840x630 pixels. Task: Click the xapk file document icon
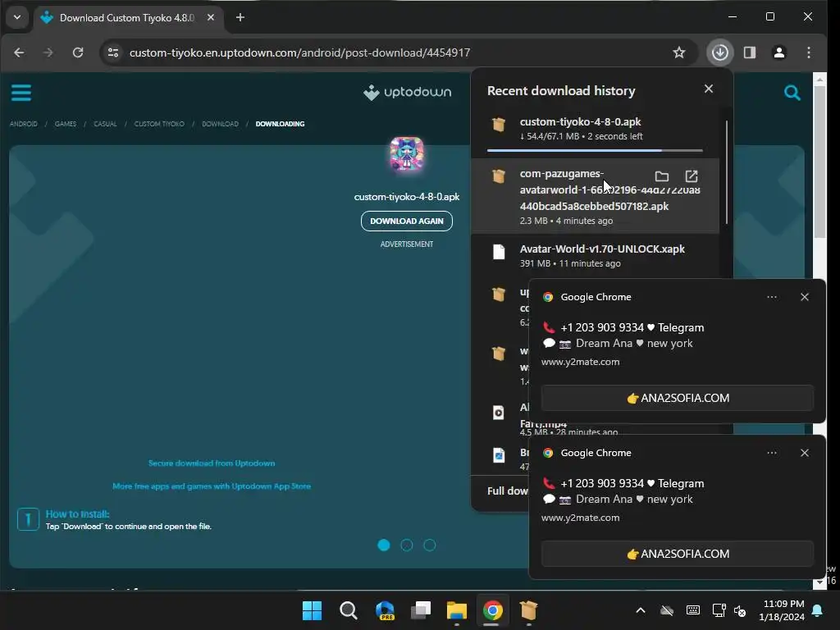[499, 252]
